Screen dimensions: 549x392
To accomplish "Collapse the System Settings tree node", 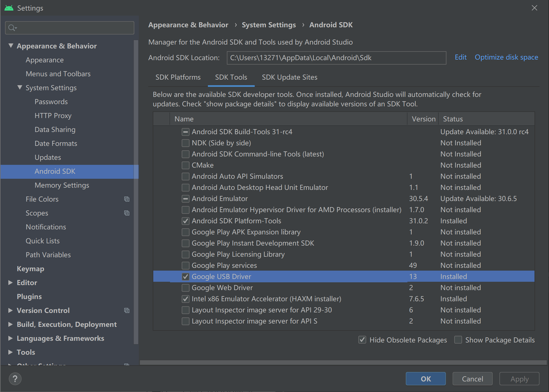I will click(x=20, y=87).
